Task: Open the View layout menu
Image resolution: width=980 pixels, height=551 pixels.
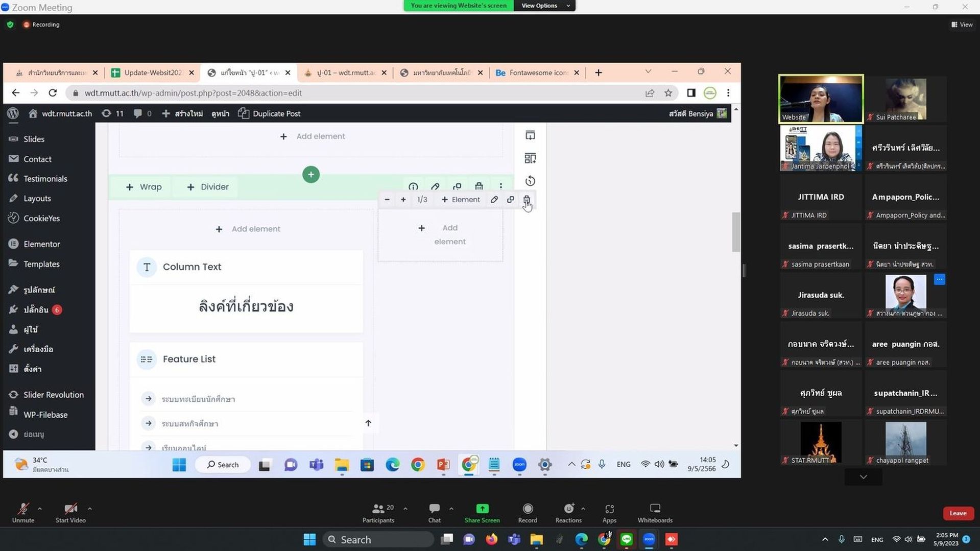Action: point(962,25)
